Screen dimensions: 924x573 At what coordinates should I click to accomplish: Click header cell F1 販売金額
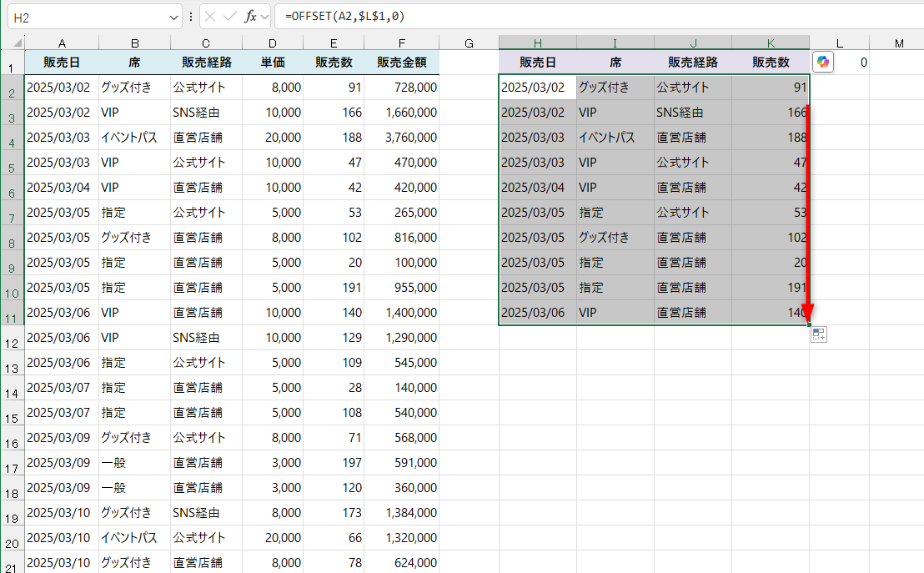click(x=402, y=63)
